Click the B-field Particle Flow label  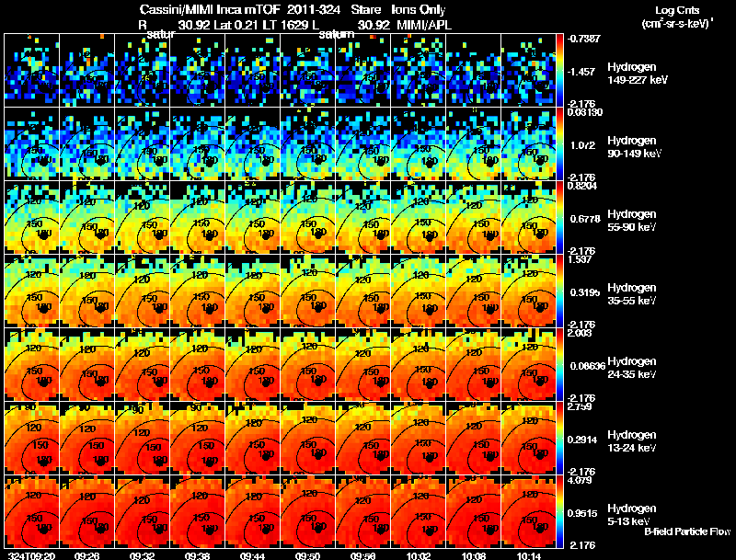[687, 531]
